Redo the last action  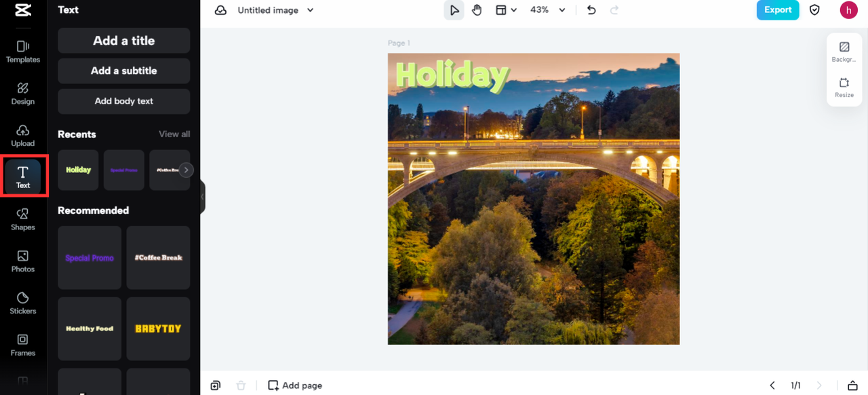coord(614,10)
